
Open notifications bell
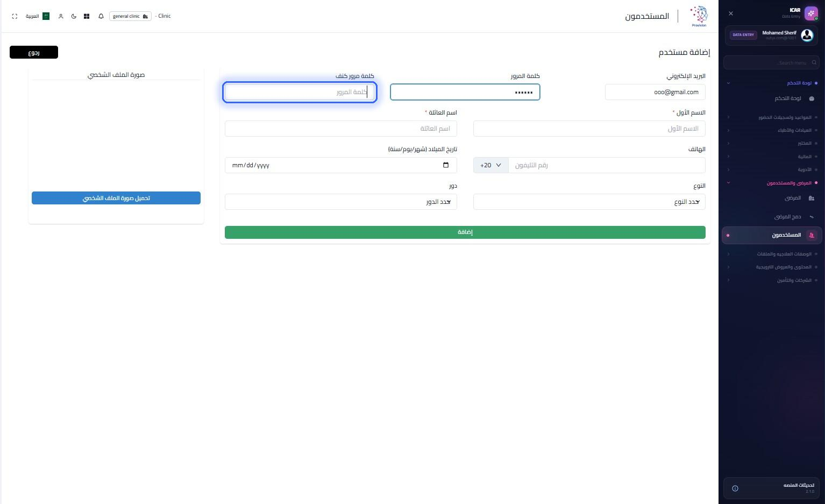coord(101,16)
